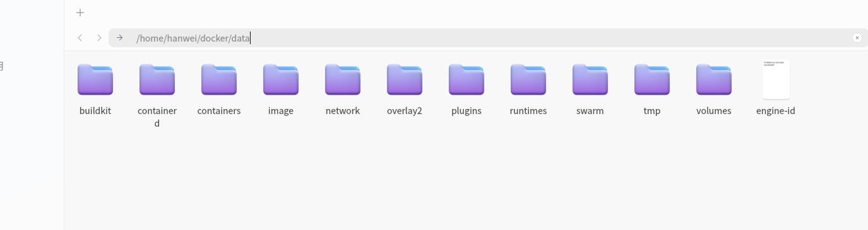Click the 'swarm' name label

click(590, 111)
